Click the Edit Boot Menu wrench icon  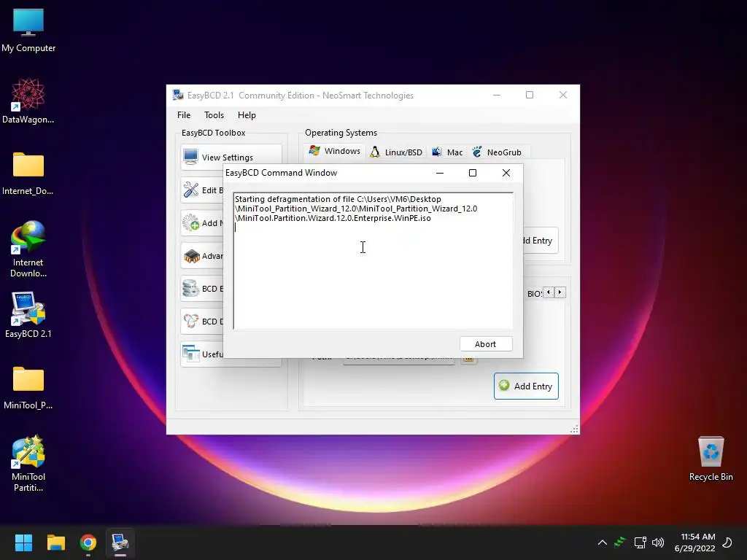coord(191,190)
